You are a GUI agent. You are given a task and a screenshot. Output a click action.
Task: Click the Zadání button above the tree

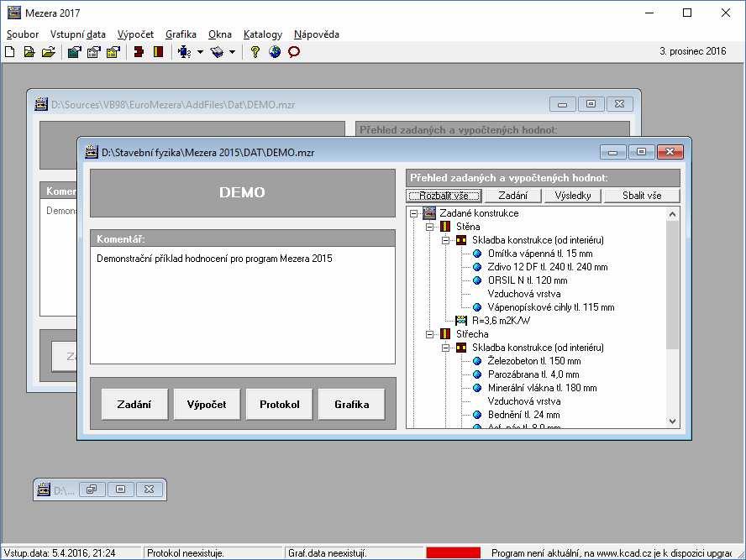point(512,196)
